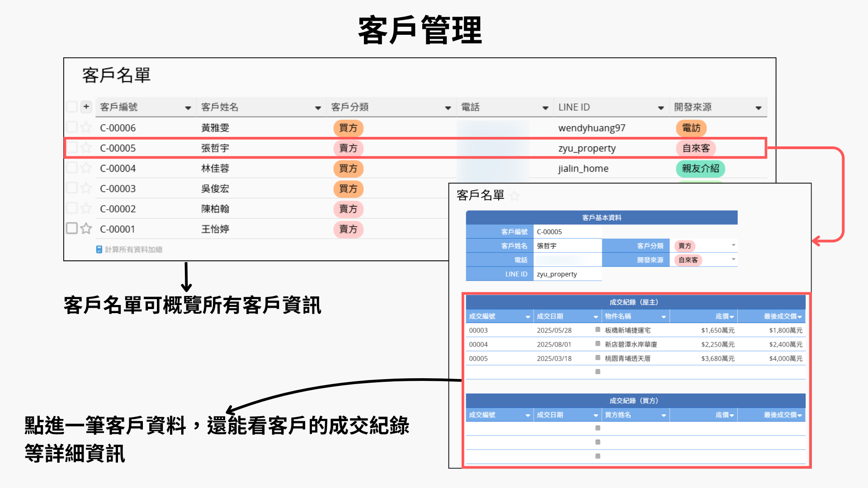Check the C-00001 row checkbox
Viewport: 868px width, 488px height.
click(72, 228)
